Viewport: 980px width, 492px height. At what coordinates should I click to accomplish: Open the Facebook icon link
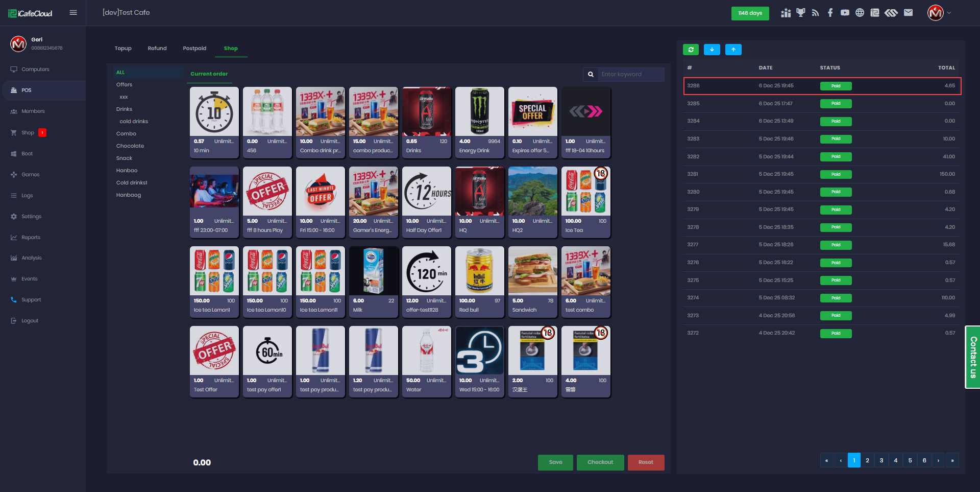pos(830,13)
